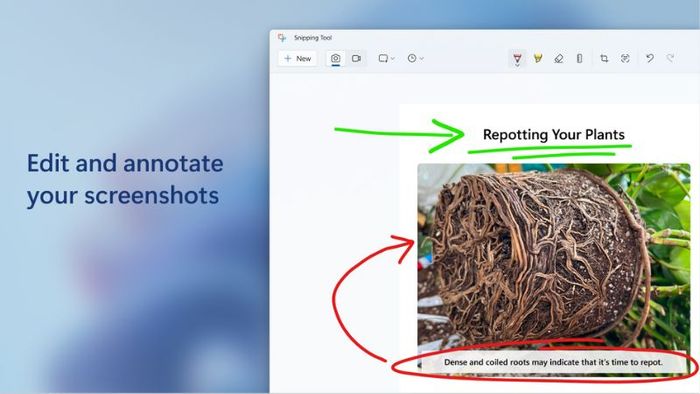
Task: Select the yellow Highlighter tool
Action: [x=538, y=58]
